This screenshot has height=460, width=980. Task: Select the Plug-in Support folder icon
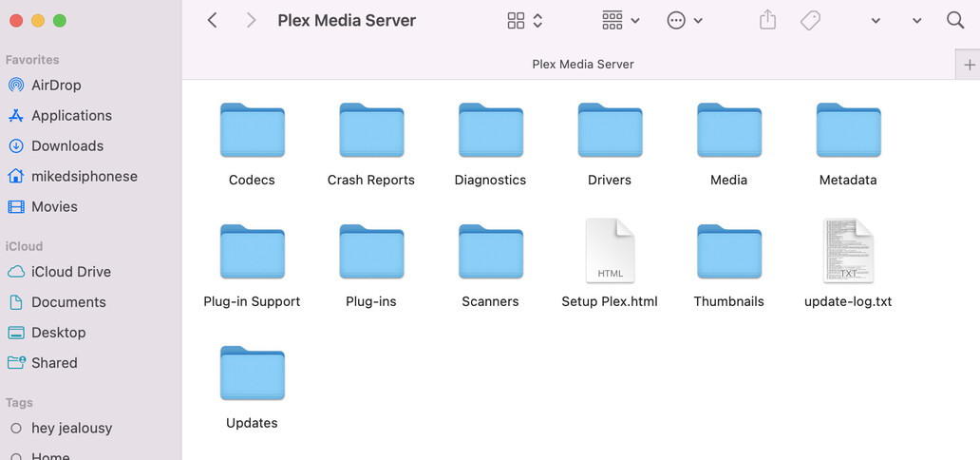[x=252, y=252]
